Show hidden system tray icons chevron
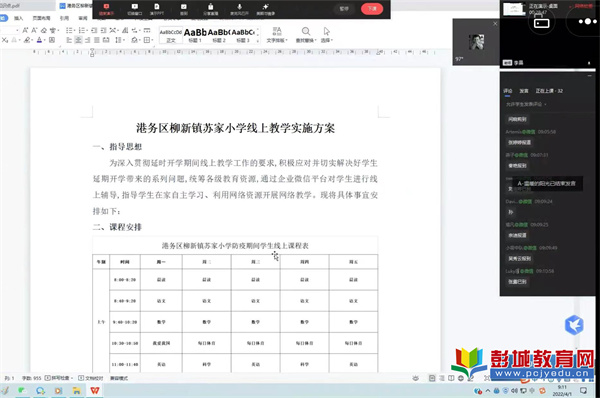 pyautogui.click(x=488, y=391)
